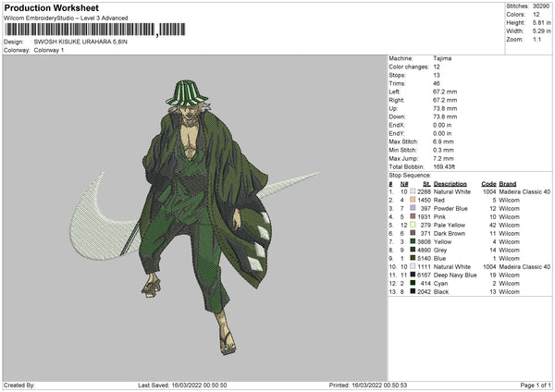Click the Pink color swatch in stop 4
Viewport: 555px width, 392px height.
[x=413, y=216]
